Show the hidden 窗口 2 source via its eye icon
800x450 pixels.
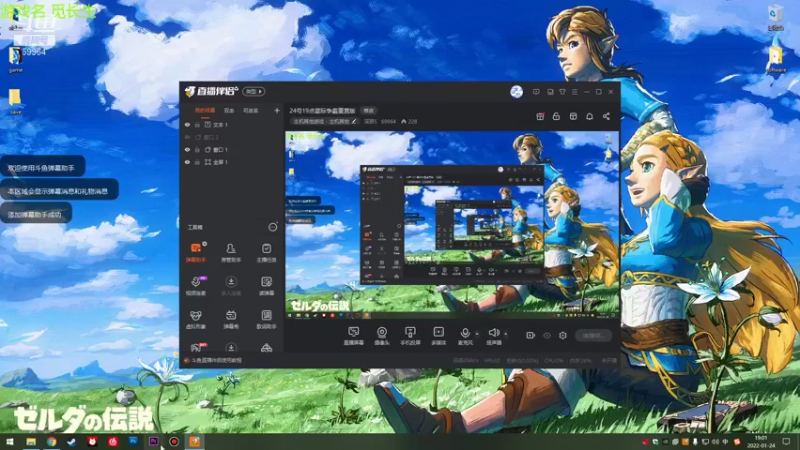(x=187, y=137)
